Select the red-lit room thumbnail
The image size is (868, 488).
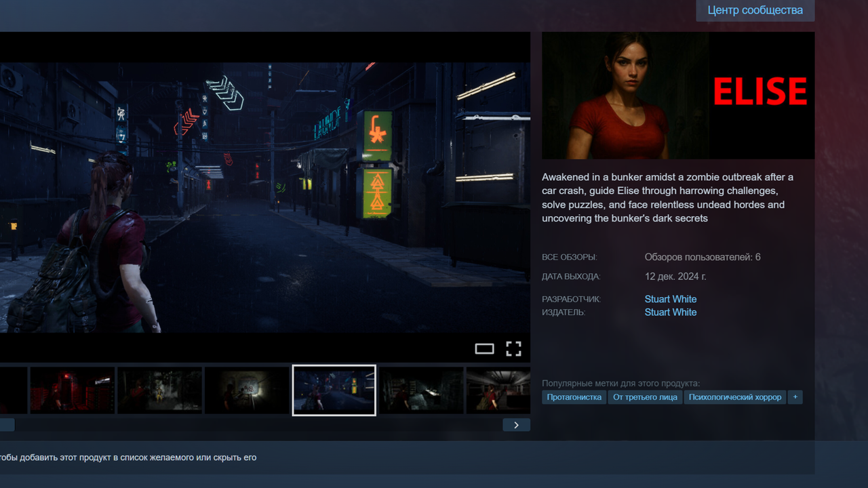click(72, 390)
